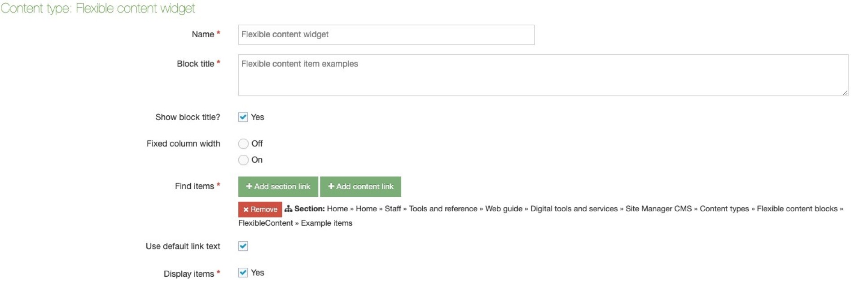This screenshot has height=287, width=868.
Task: Click the Fixed column width label
Action: click(183, 143)
